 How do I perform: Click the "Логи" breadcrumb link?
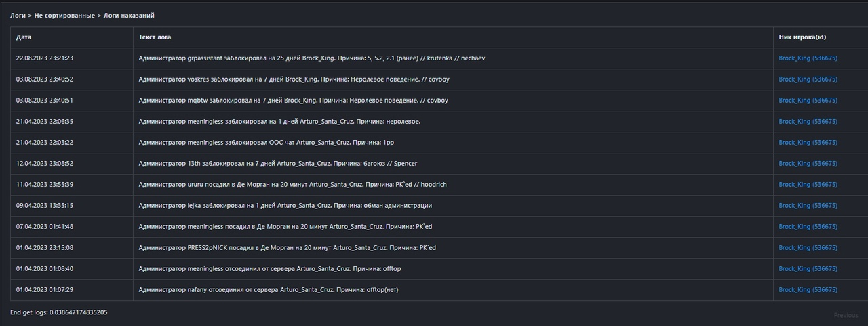coord(18,15)
